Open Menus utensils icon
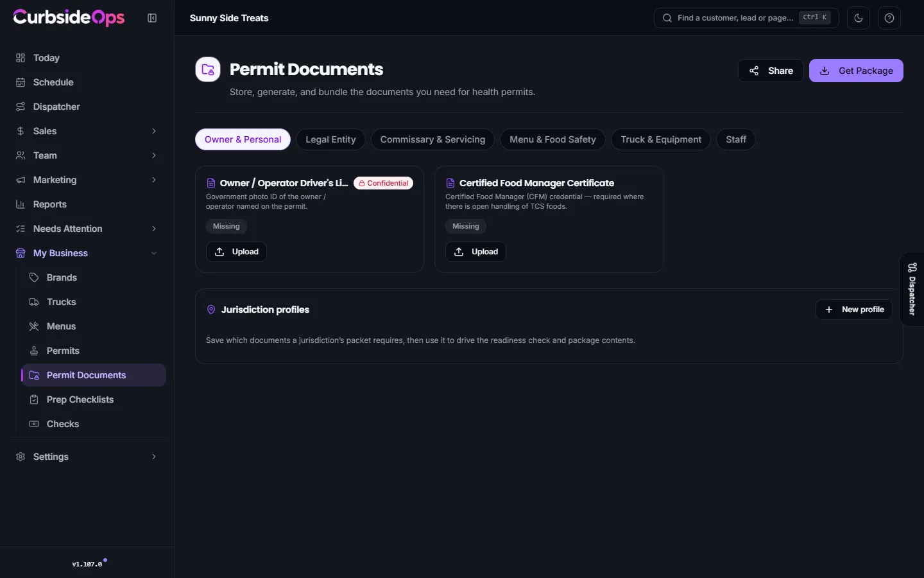The image size is (924, 578). click(34, 326)
